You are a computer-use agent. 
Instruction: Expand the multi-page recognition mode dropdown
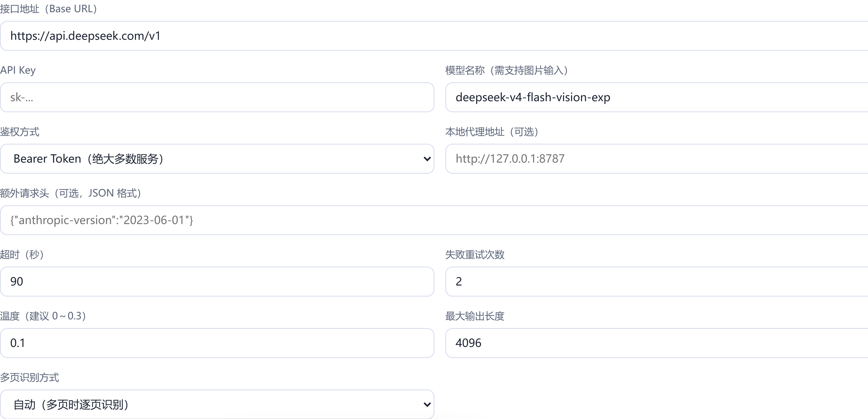click(217, 404)
